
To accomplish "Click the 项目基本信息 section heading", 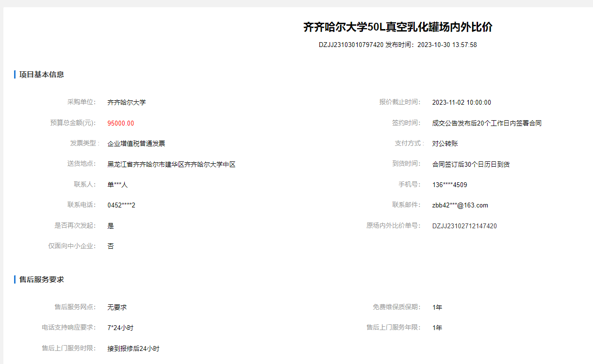I will (x=42, y=75).
